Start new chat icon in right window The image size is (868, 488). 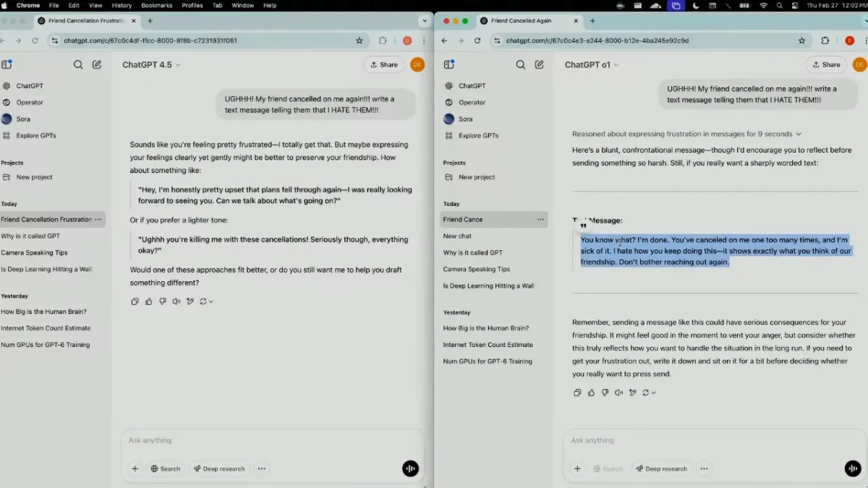click(x=539, y=64)
